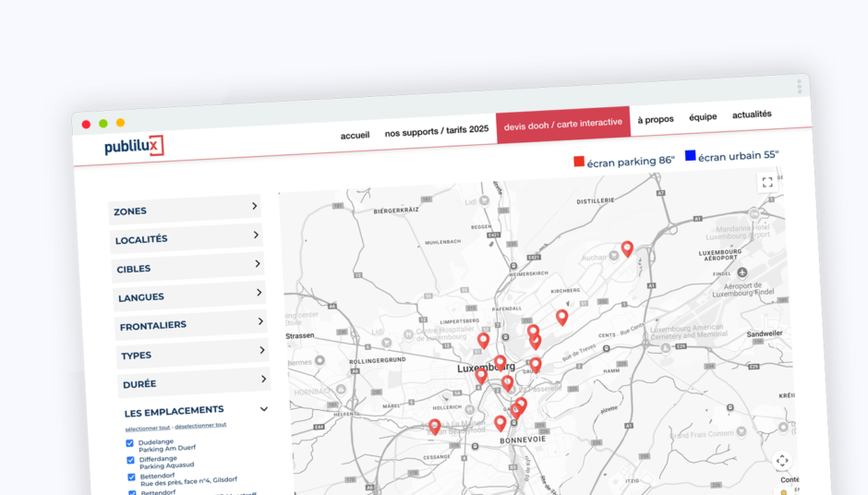Expand the LOCALITÉS filter

pyautogui.click(x=186, y=237)
